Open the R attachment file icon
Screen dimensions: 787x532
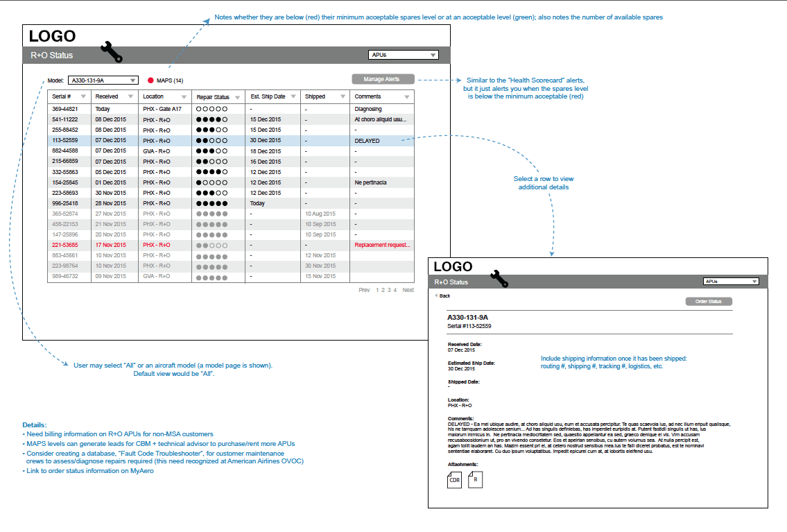476,479
